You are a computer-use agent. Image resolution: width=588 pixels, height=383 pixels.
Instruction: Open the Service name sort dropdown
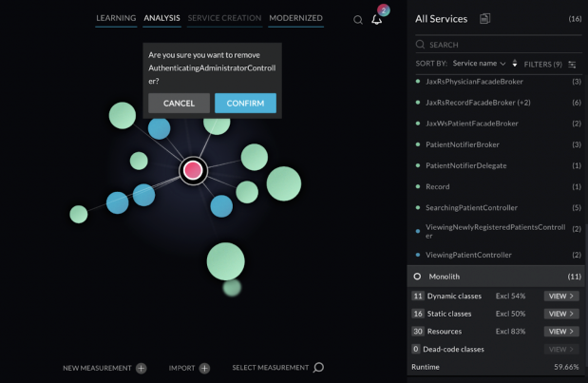[x=480, y=64]
